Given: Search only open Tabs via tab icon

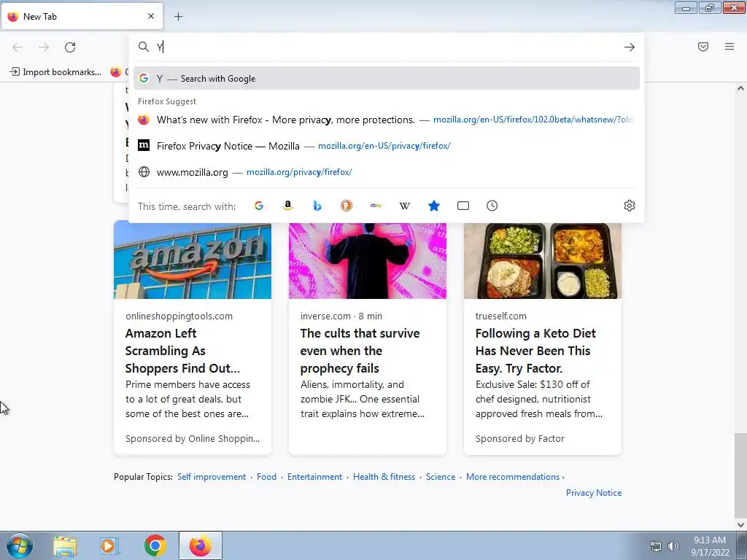Looking at the screenshot, I should click(x=463, y=206).
